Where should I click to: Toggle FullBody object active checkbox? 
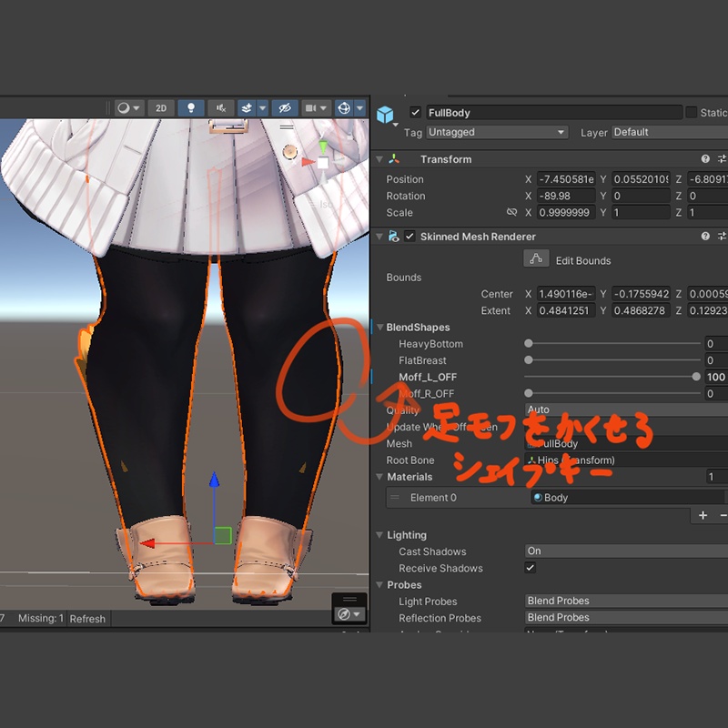415,112
